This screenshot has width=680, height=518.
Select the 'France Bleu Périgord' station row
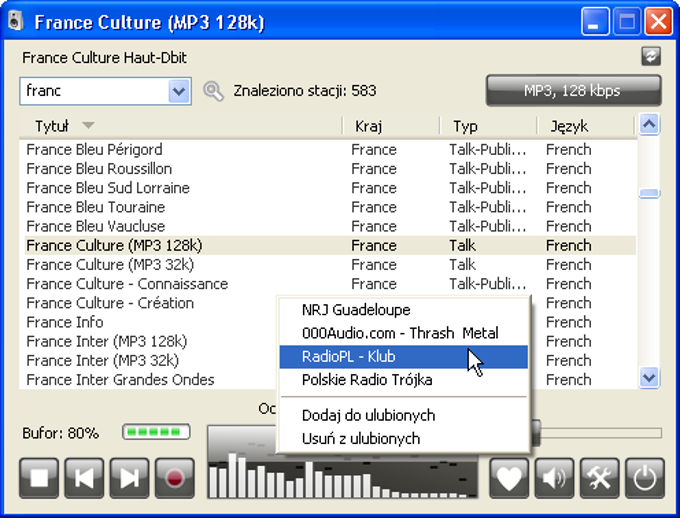pyautogui.click(x=328, y=150)
